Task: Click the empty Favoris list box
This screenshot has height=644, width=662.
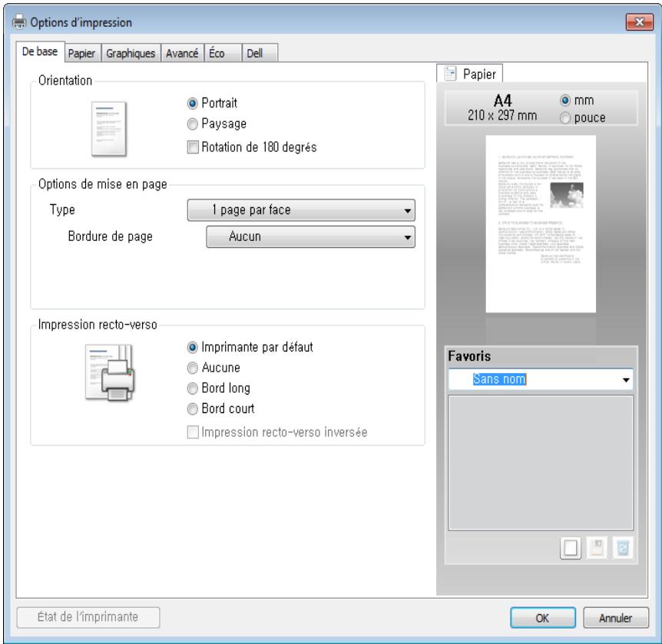Action: (541, 463)
